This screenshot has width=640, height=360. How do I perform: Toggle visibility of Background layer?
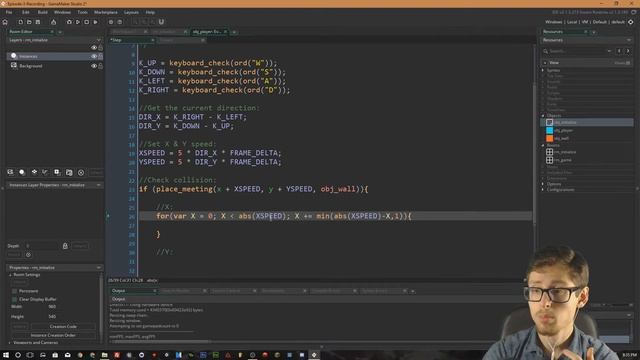coord(94,66)
